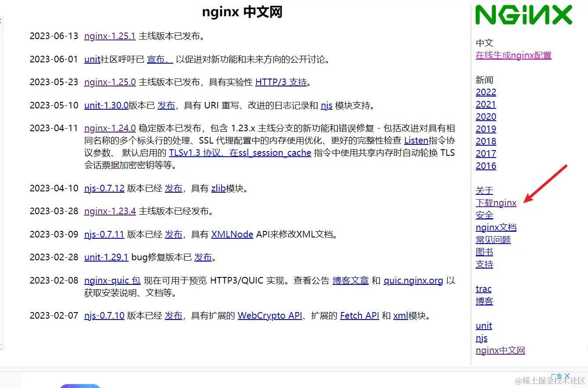588x388 pixels.
Task: Click the 2023-04-11 date text
Action: click(54, 128)
